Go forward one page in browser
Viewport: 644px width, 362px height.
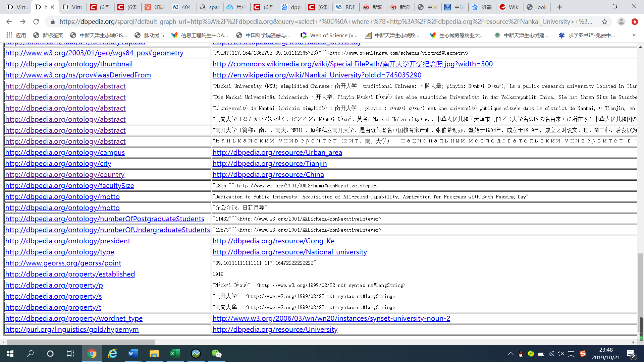click(x=22, y=22)
